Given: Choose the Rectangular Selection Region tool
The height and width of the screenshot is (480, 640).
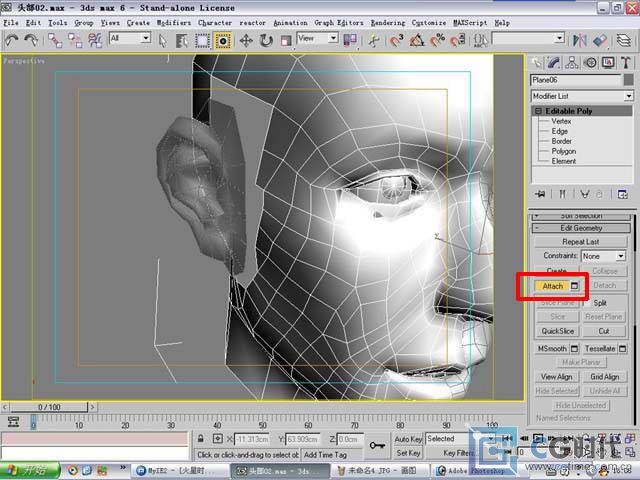Looking at the screenshot, I should (x=202, y=40).
